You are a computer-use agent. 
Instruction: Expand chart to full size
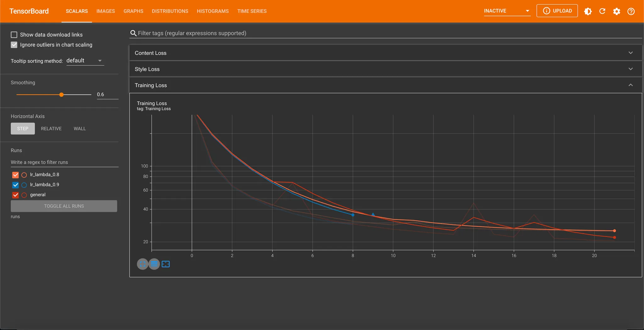[x=142, y=264]
